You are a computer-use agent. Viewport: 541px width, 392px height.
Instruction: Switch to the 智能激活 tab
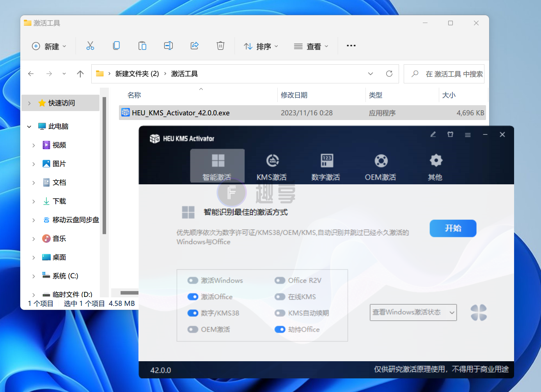tap(217, 166)
